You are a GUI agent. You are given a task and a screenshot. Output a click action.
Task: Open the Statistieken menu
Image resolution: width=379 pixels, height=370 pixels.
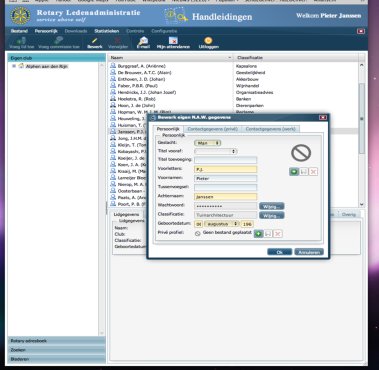click(106, 31)
